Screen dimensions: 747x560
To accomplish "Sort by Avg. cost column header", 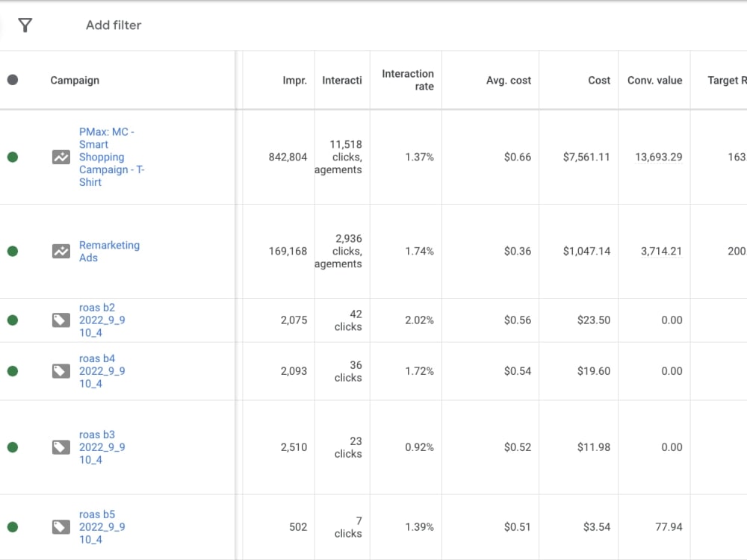I will (x=508, y=80).
